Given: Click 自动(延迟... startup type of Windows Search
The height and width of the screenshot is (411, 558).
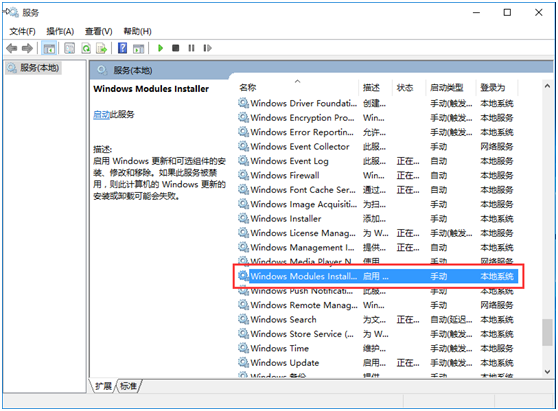Looking at the screenshot, I should coord(451,320).
